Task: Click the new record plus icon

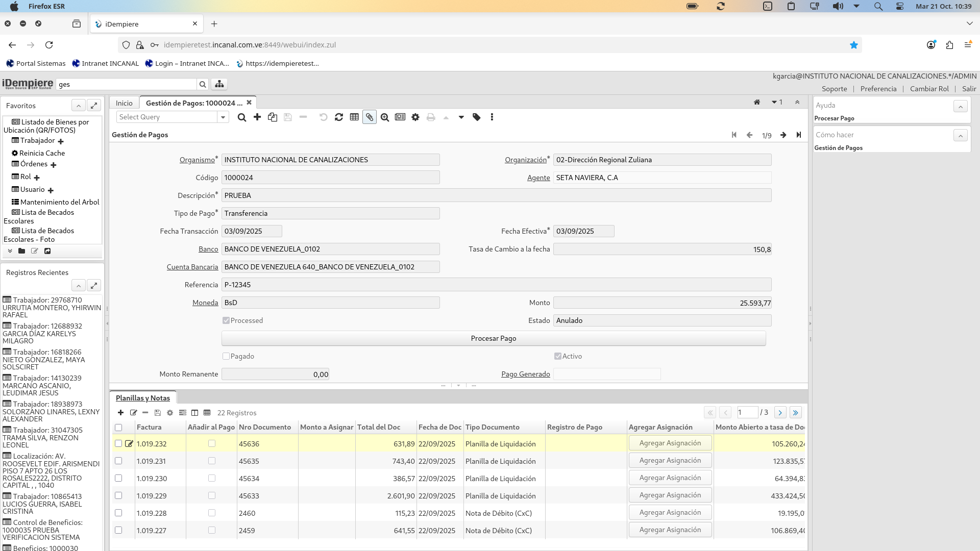Action: click(x=257, y=117)
